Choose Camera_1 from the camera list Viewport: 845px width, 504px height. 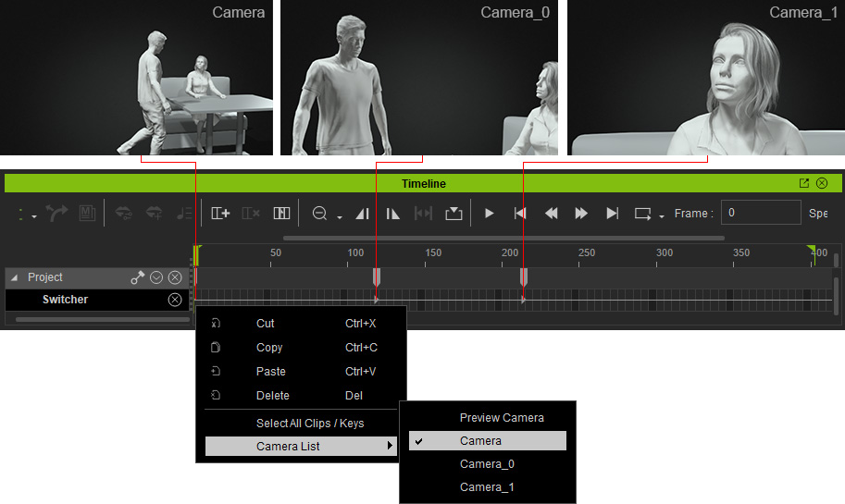pyautogui.click(x=487, y=486)
